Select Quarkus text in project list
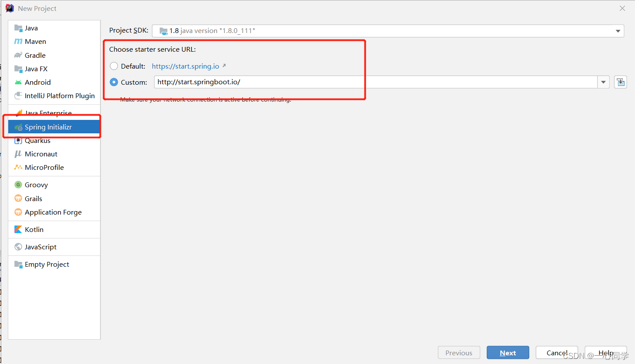 point(37,141)
